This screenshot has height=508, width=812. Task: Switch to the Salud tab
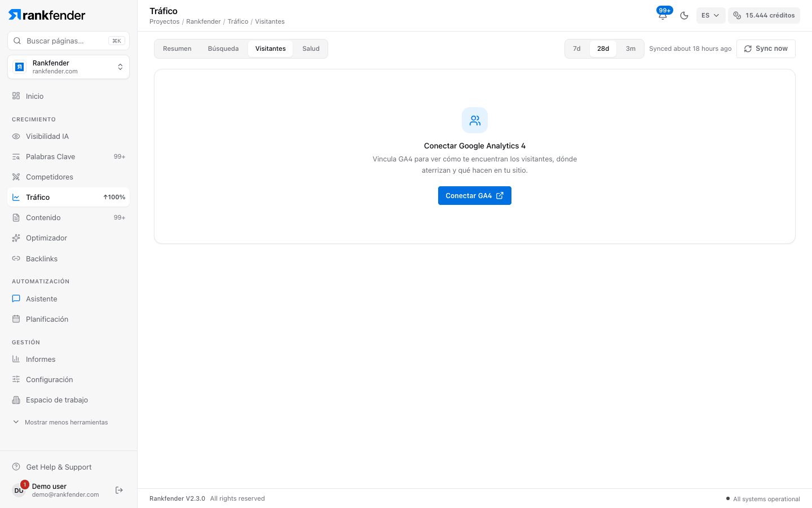[x=311, y=49]
